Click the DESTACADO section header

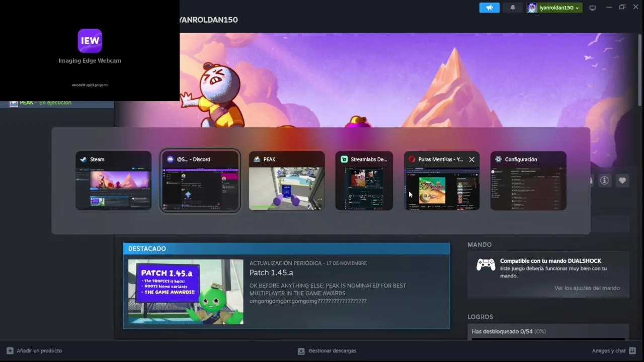[286, 248]
